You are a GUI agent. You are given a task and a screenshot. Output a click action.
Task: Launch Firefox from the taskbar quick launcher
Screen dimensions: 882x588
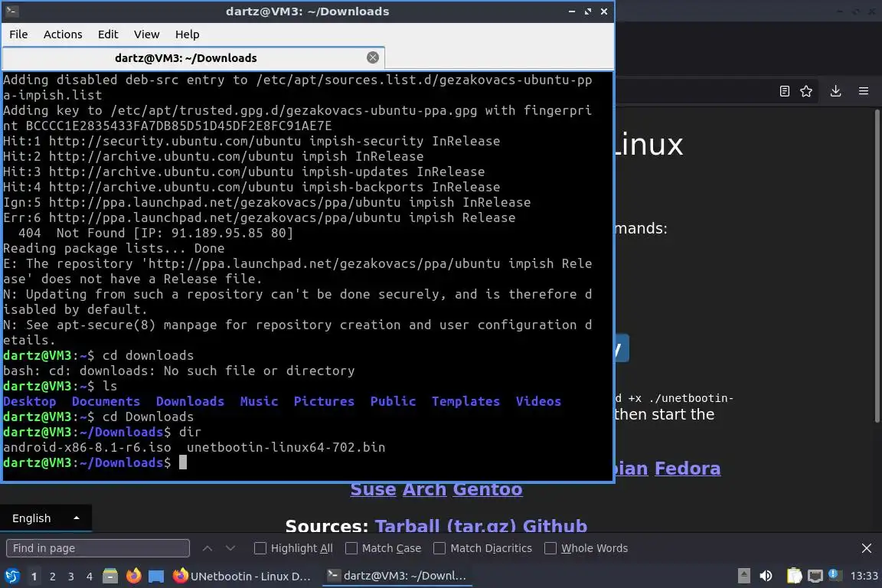click(x=133, y=577)
